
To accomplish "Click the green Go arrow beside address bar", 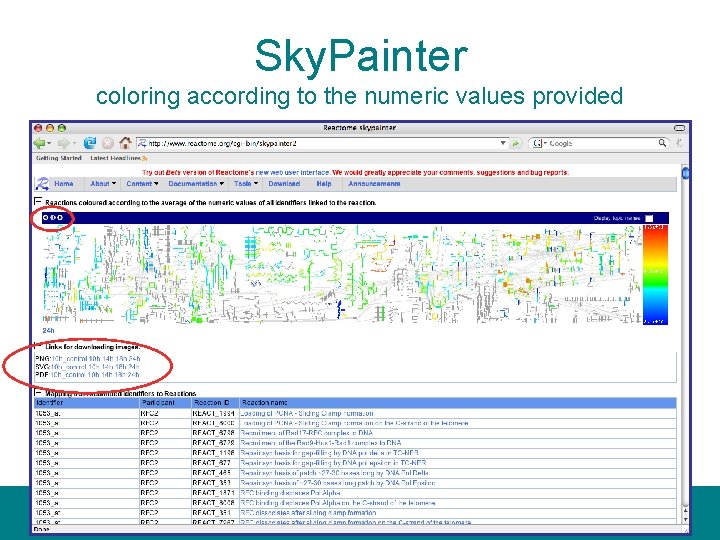I will 516,143.
